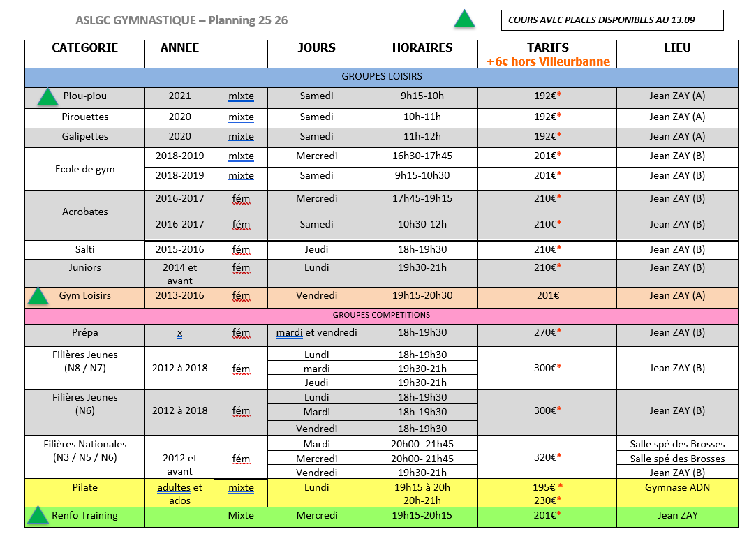Click the orange "+6€ hors Villeurbanne" text
756x534 pixels.
click(548, 61)
